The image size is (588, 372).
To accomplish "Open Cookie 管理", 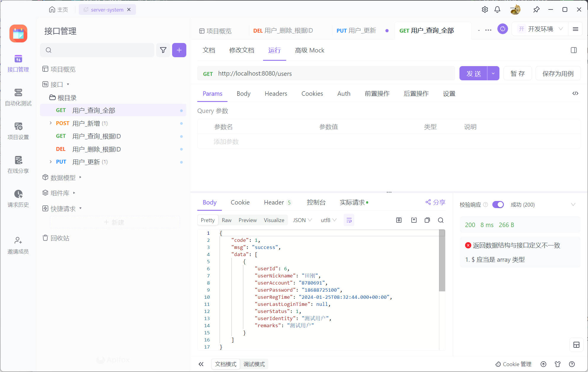I will [x=514, y=364].
